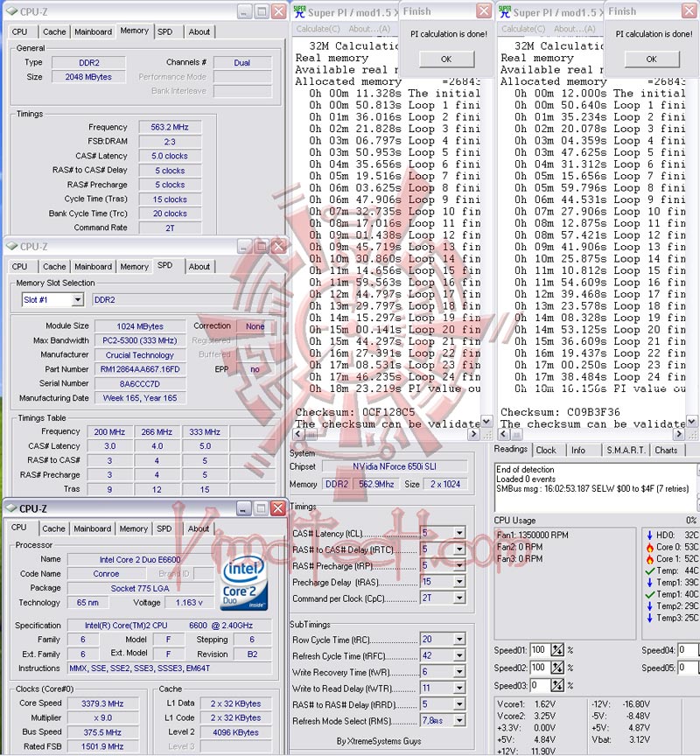Click the CPU-Z logo icon in the SPD window title bar
Viewport: 700px width, 756px height.
point(11,247)
